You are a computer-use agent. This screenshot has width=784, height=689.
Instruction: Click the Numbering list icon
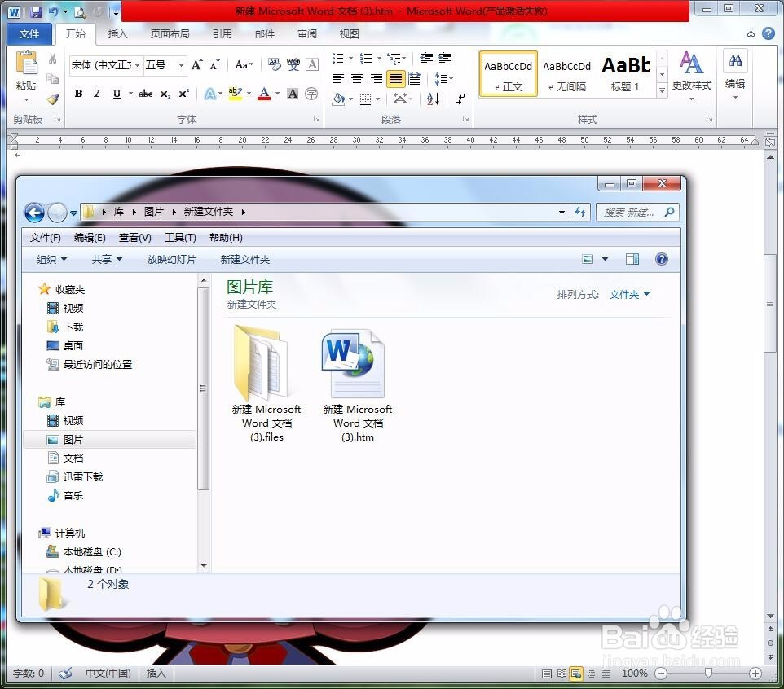tap(366, 59)
